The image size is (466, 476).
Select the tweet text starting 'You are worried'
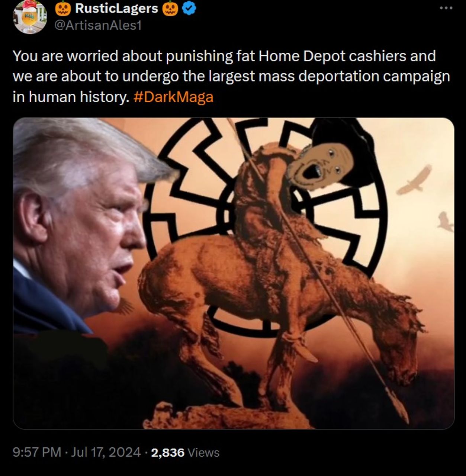tap(231, 76)
